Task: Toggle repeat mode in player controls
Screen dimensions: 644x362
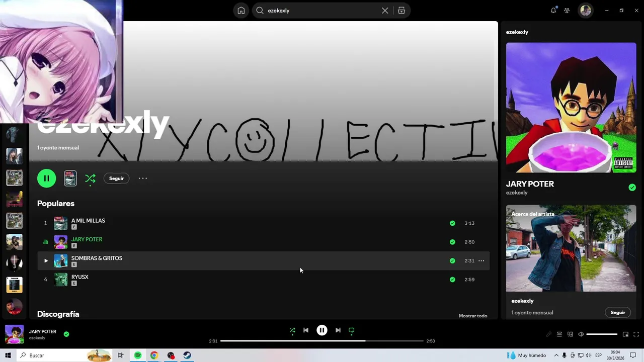Action: point(352,330)
